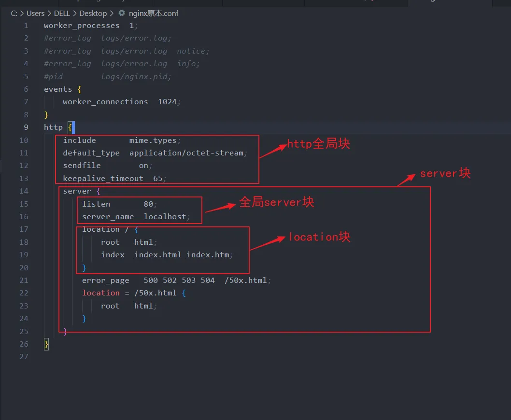The image size is (511, 420).
Task: Click the worker_connections directive text
Action: (105, 102)
